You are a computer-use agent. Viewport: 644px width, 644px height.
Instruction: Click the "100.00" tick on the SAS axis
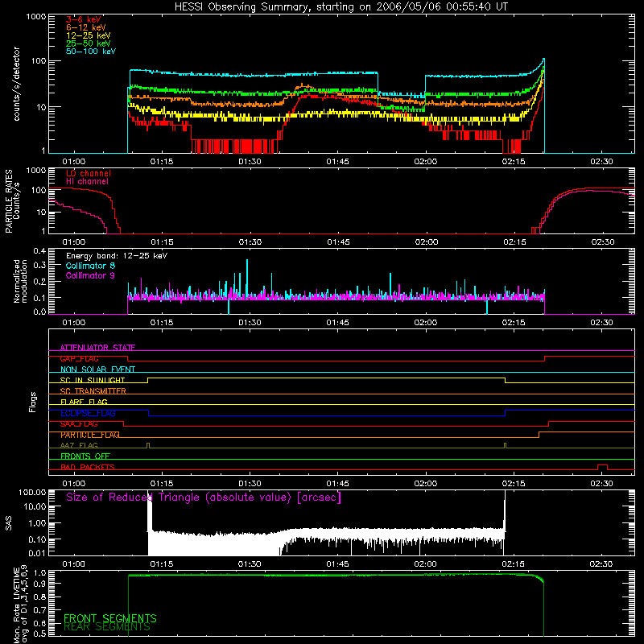pos(32,492)
